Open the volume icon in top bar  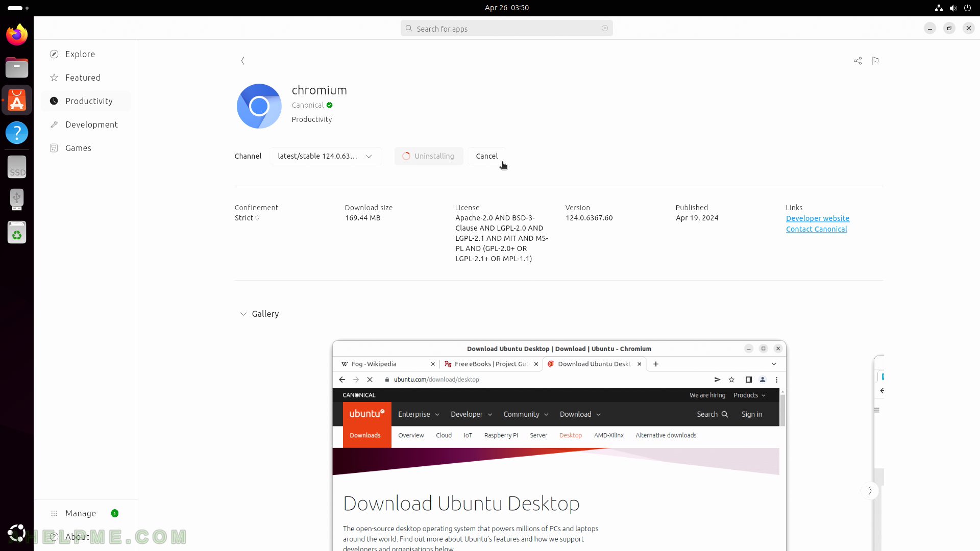coord(953,8)
